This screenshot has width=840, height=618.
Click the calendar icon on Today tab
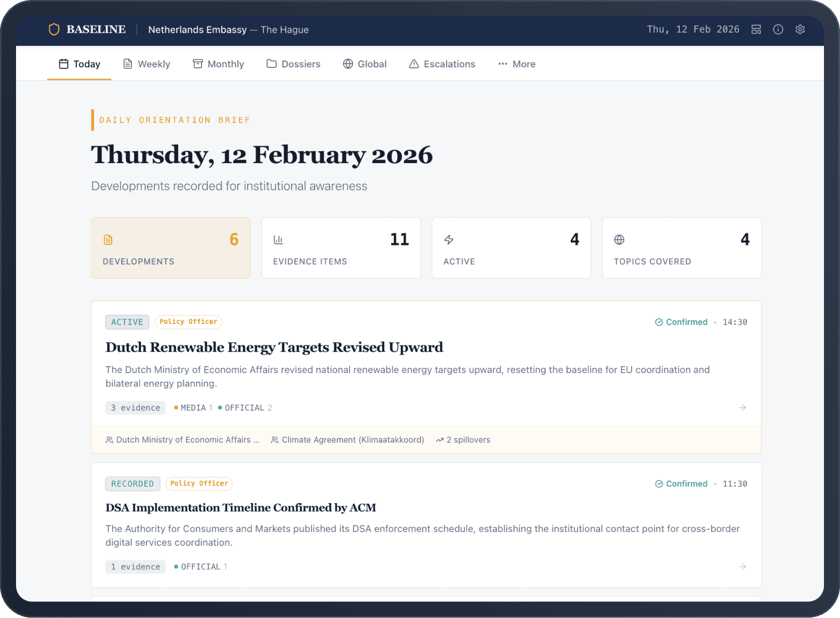click(x=64, y=64)
